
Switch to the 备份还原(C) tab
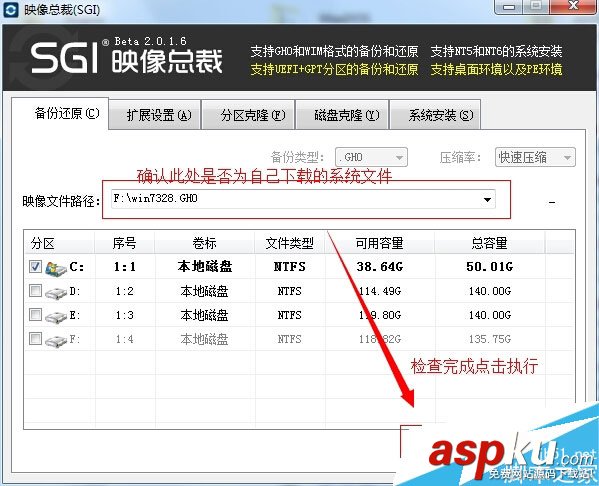pos(60,113)
